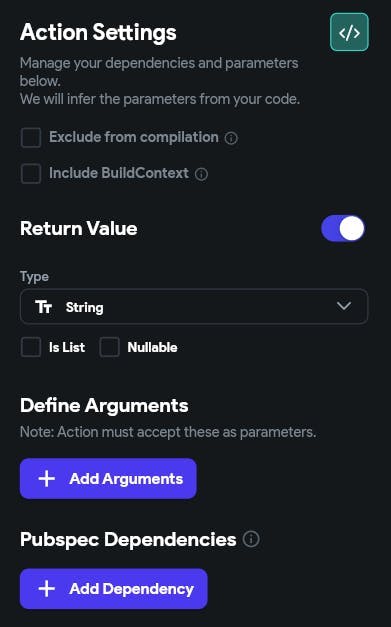The width and height of the screenshot is (391, 627).
Task: Click info icon next to Pubspec Dependencies
Action: tap(251, 539)
